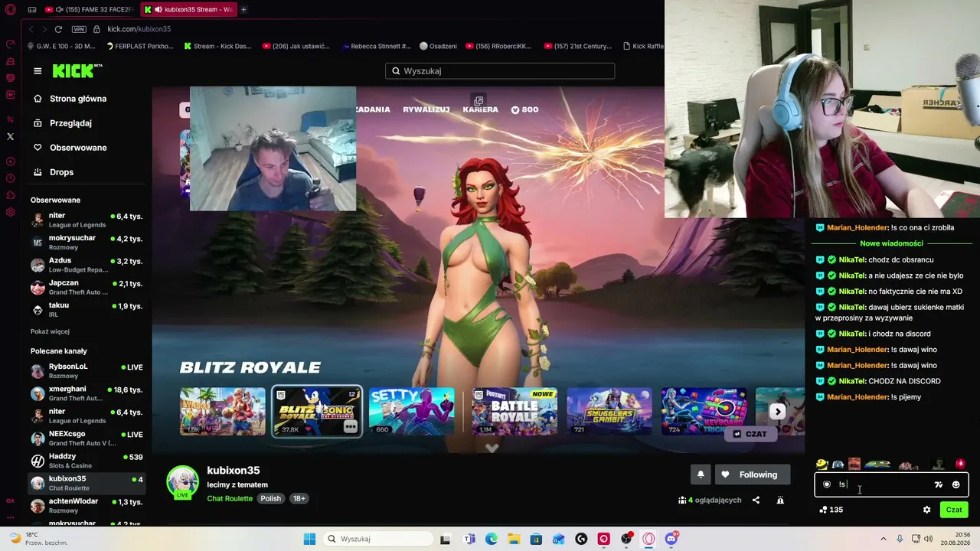Viewport: 980px width, 551px height.
Task: Open Drops in the sidebar
Action: coord(54,172)
